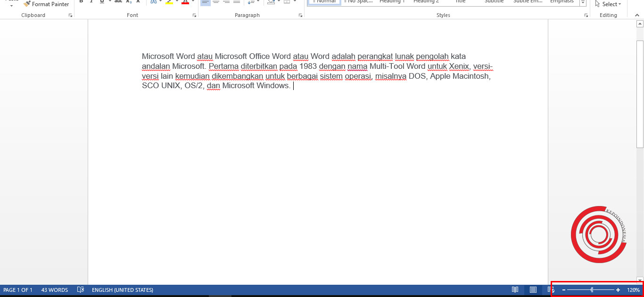The width and height of the screenshot is (644, 297).
Task: Open the Font Color dropdown arrow
Action: point(193,2)
